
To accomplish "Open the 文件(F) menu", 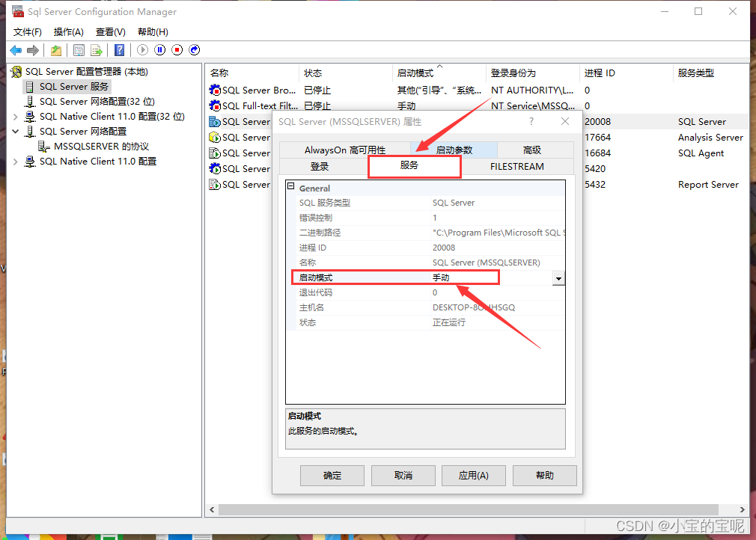I will point(28,32).
